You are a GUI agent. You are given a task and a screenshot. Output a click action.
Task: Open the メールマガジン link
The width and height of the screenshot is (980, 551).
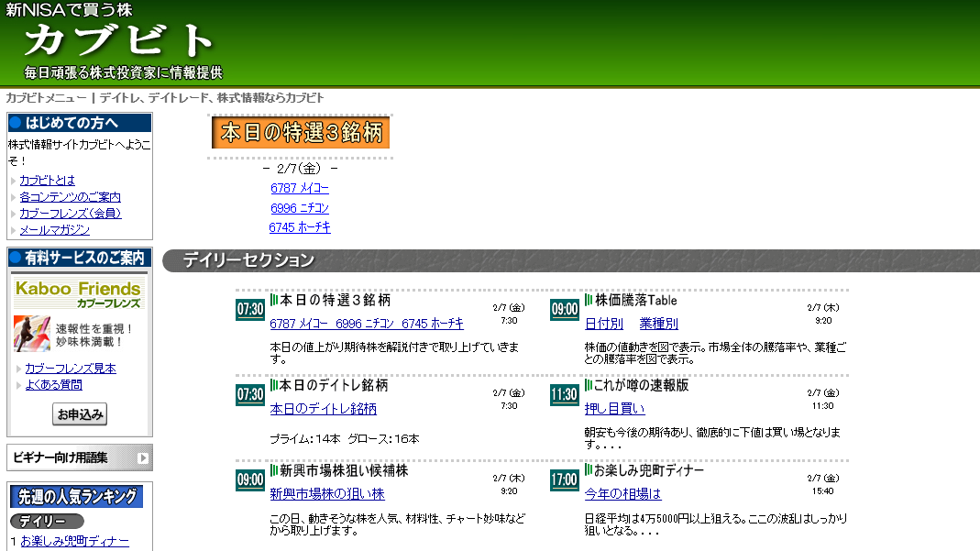[55, 230]
